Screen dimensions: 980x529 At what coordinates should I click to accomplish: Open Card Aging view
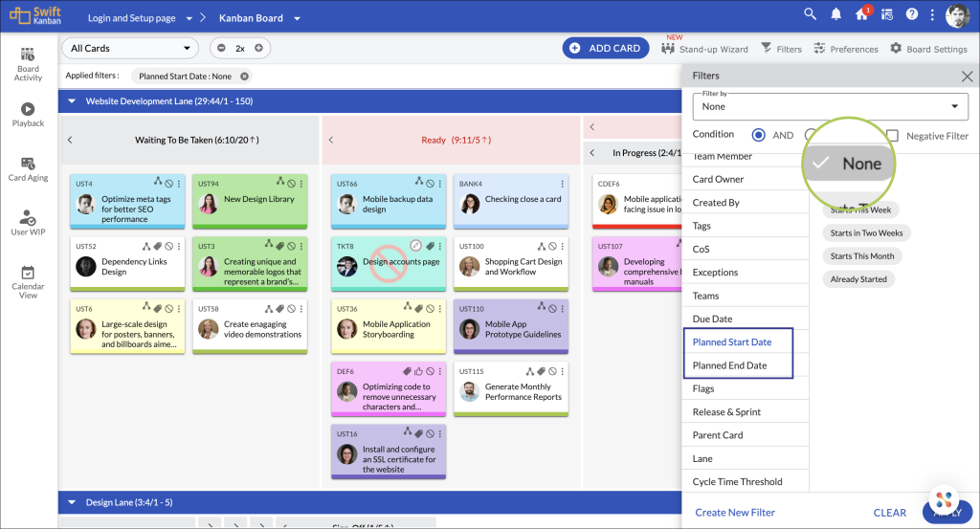[x=28, y=169]
